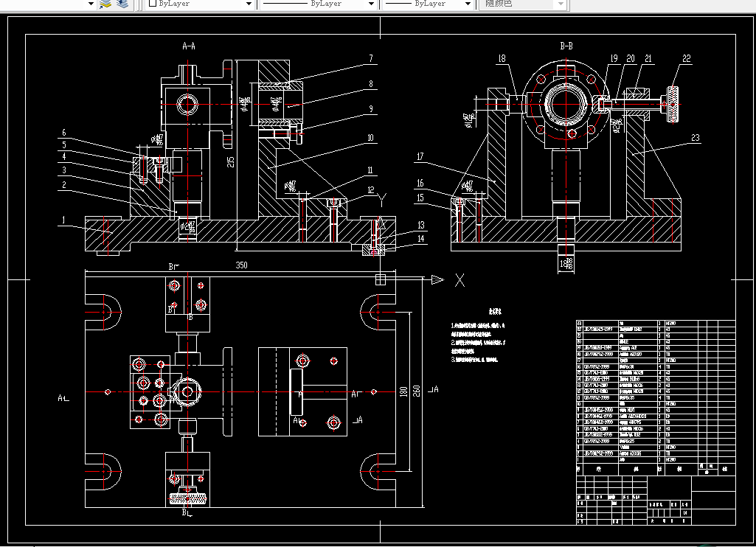Click part balloon number 7
Screen dimensions: 756x547
point(371,58)
